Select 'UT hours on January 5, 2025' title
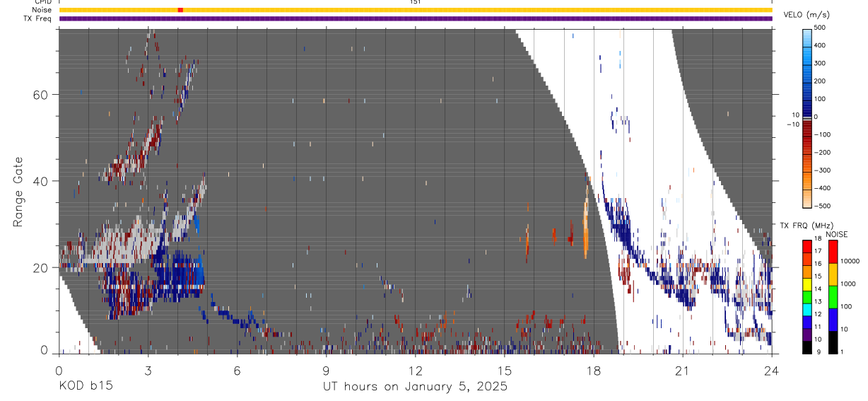This screenshot has height=401, width=868. click(415, 387)
